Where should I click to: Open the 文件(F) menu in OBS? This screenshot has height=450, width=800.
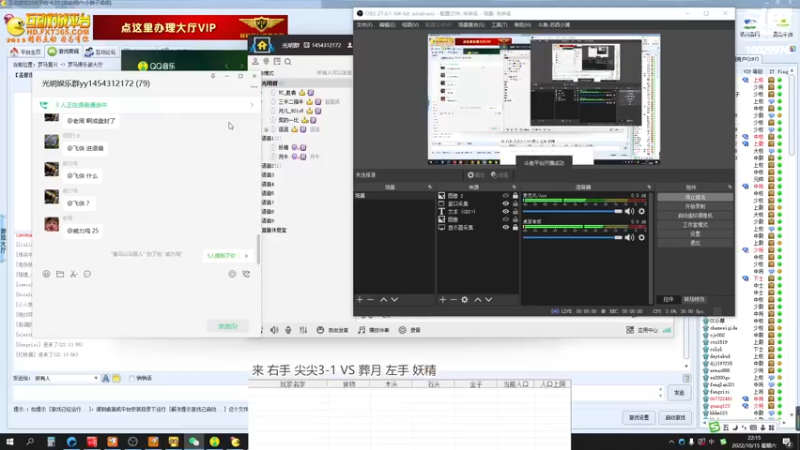coord(364,24)
